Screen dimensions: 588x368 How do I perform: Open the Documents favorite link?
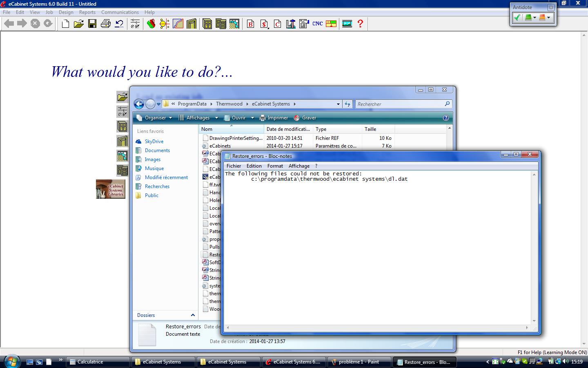157,150
